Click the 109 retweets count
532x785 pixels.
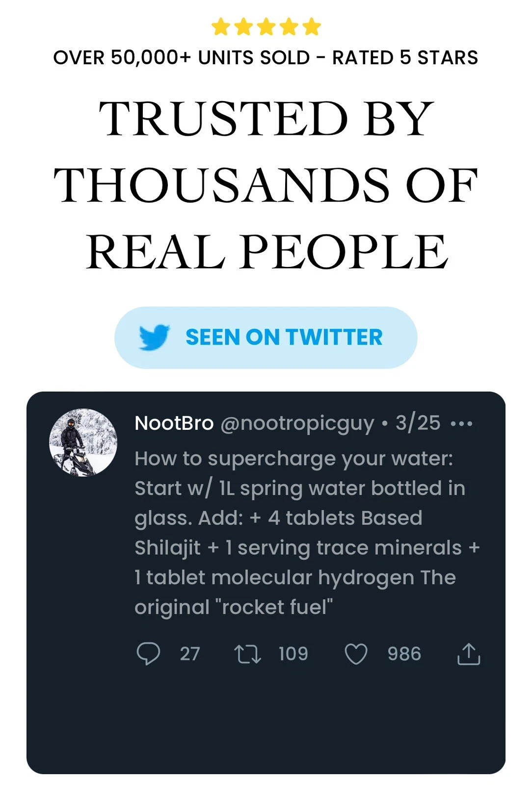tap(293, 654)
